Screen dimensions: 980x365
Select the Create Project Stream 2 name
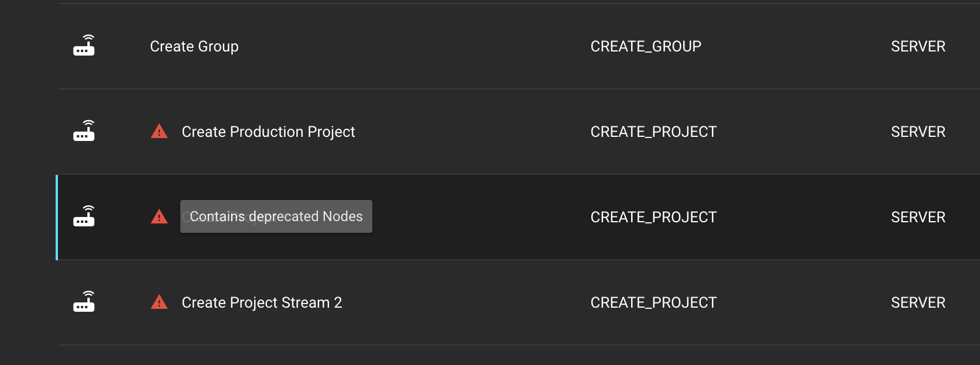coord(262,302)
